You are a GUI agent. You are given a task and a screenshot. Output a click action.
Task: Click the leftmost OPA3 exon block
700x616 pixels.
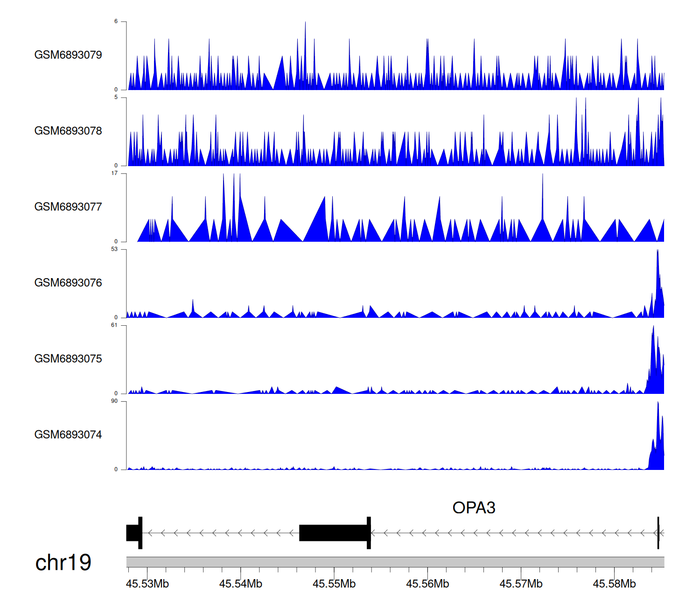133,533
